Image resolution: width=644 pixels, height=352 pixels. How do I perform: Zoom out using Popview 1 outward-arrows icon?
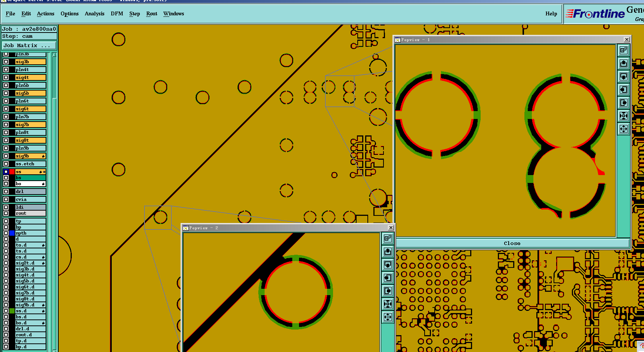(x=623, y=129)
